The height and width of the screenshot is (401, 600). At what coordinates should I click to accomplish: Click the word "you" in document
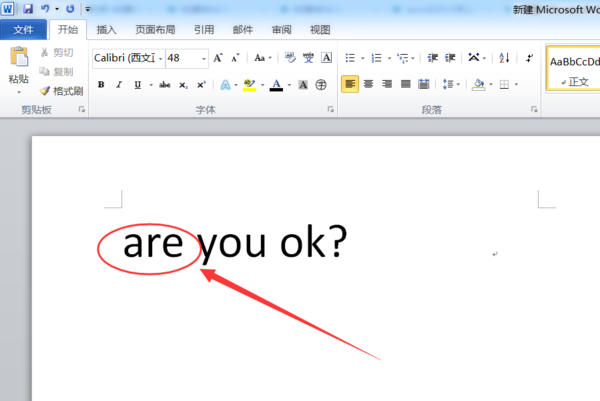coord(232,244)
